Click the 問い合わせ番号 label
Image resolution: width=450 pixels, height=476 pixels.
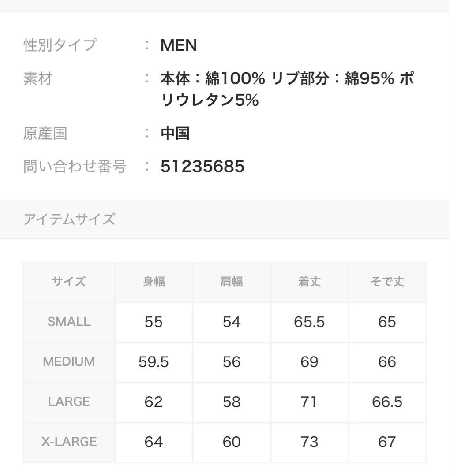[75, 167]
